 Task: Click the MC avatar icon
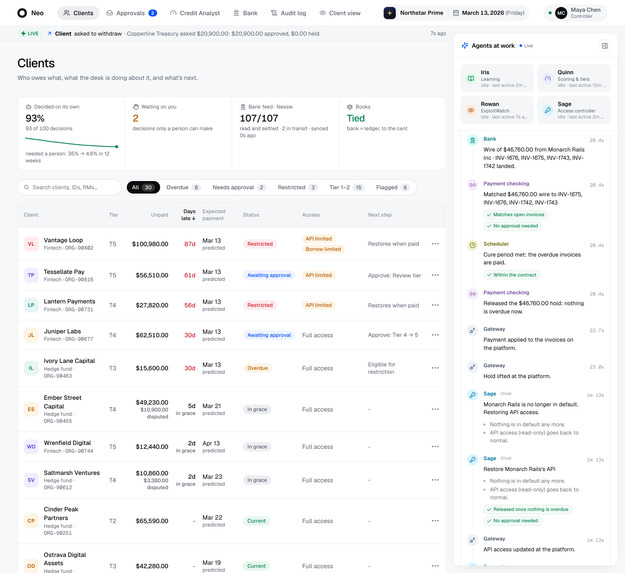point(561,13)
